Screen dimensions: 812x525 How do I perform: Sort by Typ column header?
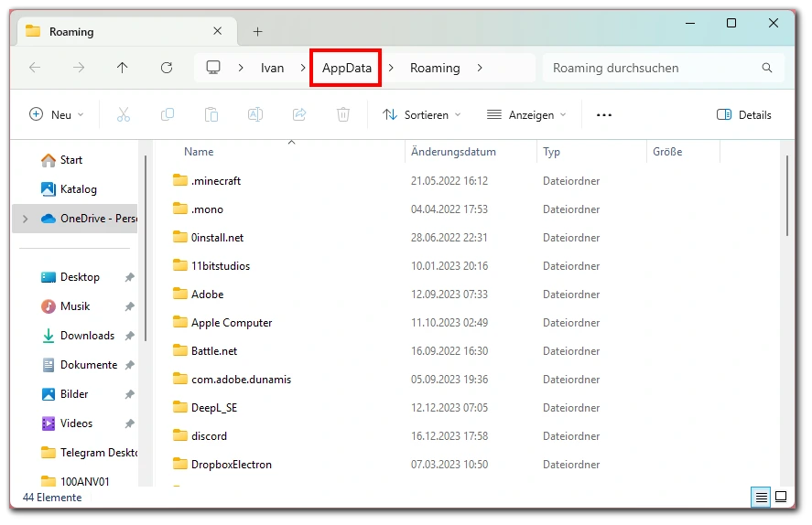[551, 152]
